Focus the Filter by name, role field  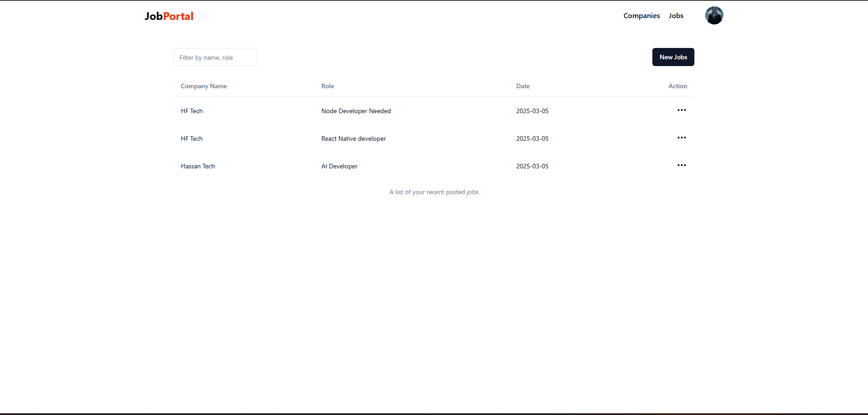215,57
